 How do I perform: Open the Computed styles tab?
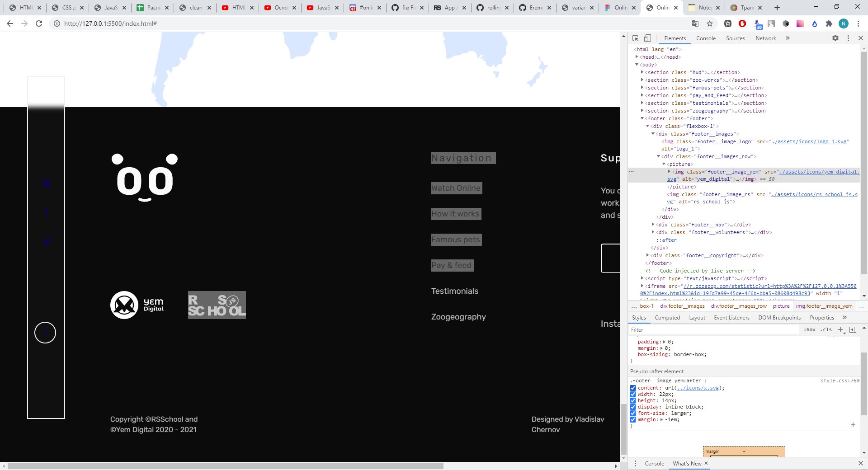[667, 318]
